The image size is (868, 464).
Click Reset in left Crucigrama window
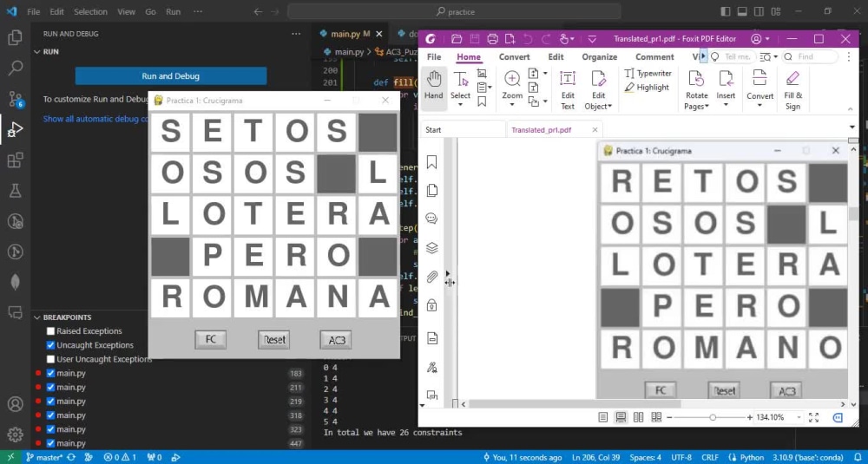tap(274, 340)
